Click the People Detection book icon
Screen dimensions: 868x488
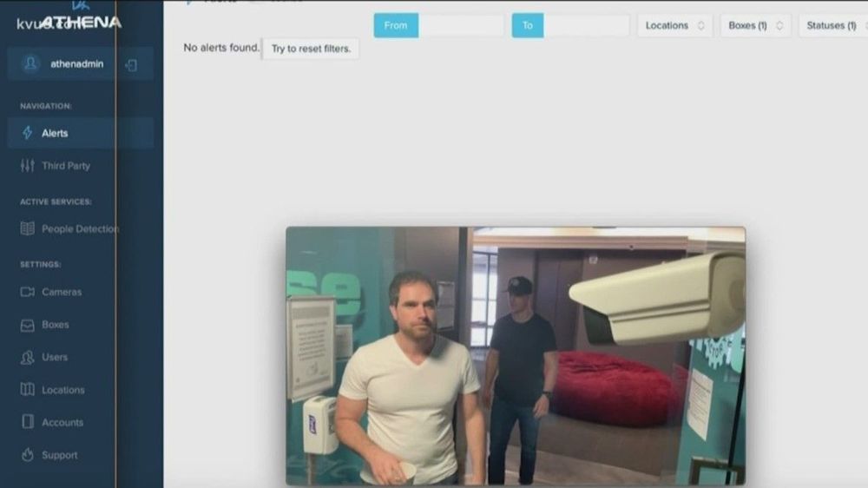[27, 229]
